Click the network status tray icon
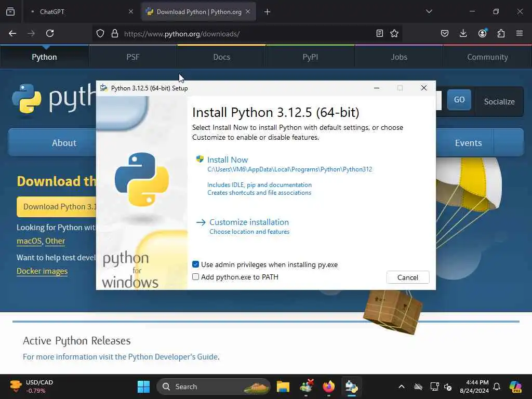Viewport: 532px width, 399px height. (434, 387)
